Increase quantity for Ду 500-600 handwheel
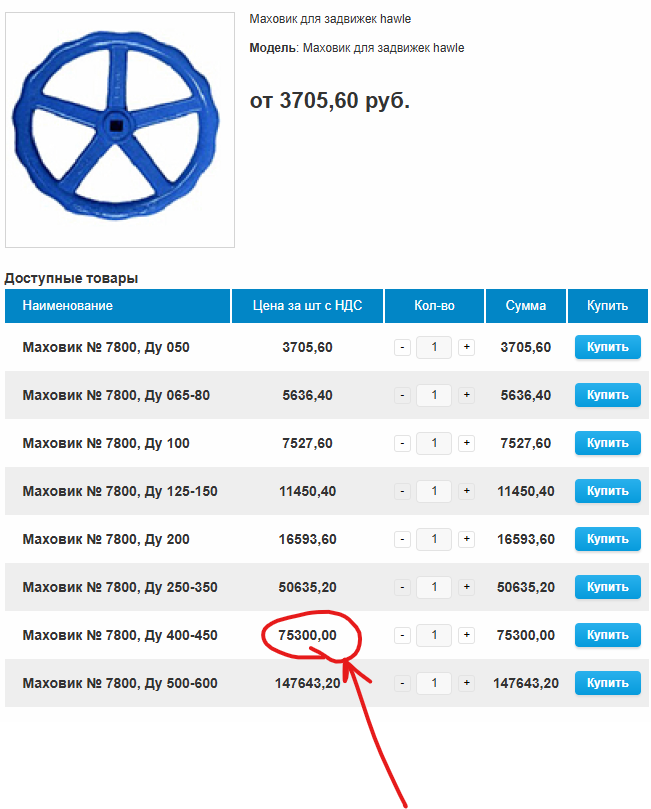651x809 pixels. click(466, 683)
